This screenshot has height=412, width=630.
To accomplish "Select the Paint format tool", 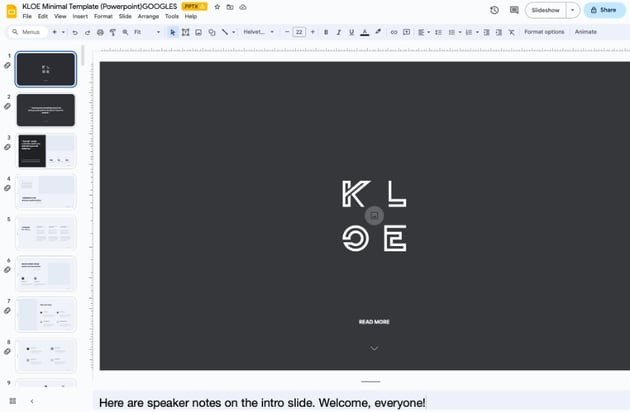I will click(112, 32).
